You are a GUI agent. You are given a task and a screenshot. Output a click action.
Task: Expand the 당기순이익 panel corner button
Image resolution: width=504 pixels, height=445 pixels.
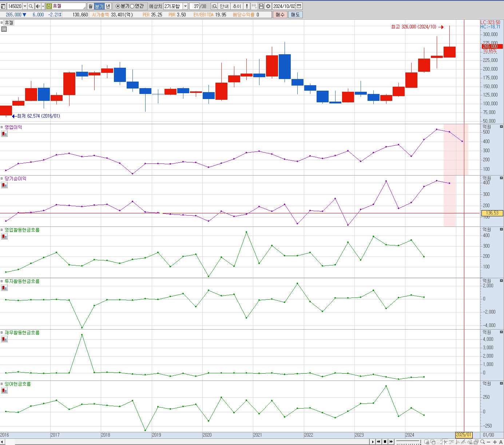pos(501,178)
